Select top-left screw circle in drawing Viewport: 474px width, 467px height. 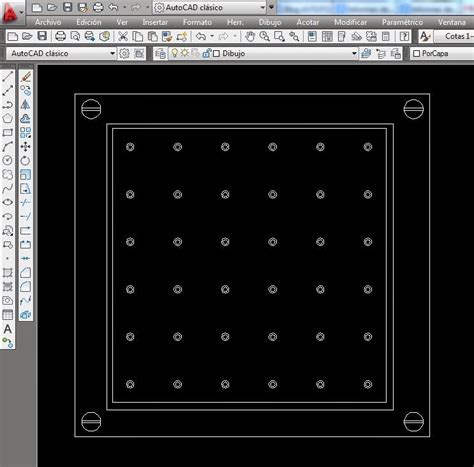pyautogui.click(x=91, y=109)
